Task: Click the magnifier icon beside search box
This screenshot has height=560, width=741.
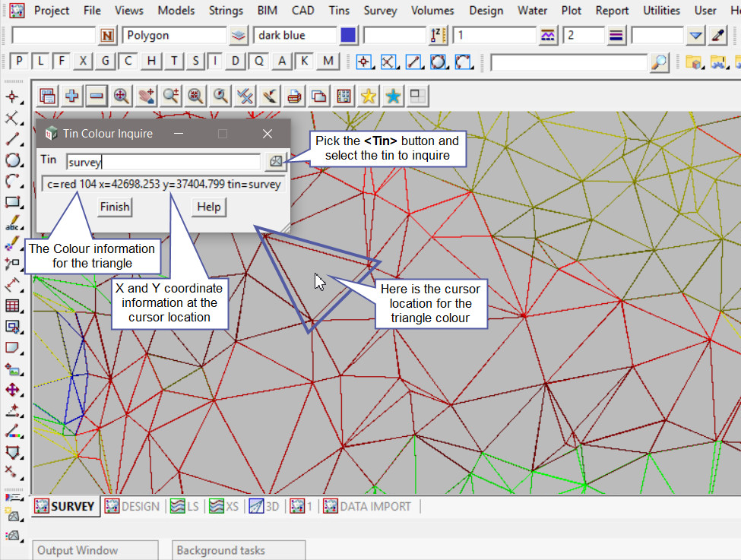Action: pyautogui.click(x=660, y=62)
